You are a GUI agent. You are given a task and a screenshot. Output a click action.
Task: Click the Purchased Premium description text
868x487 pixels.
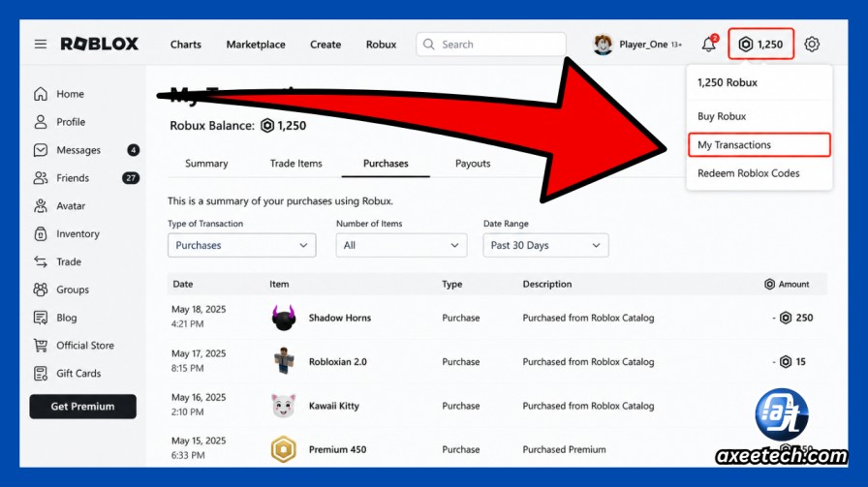click(564, 449)
